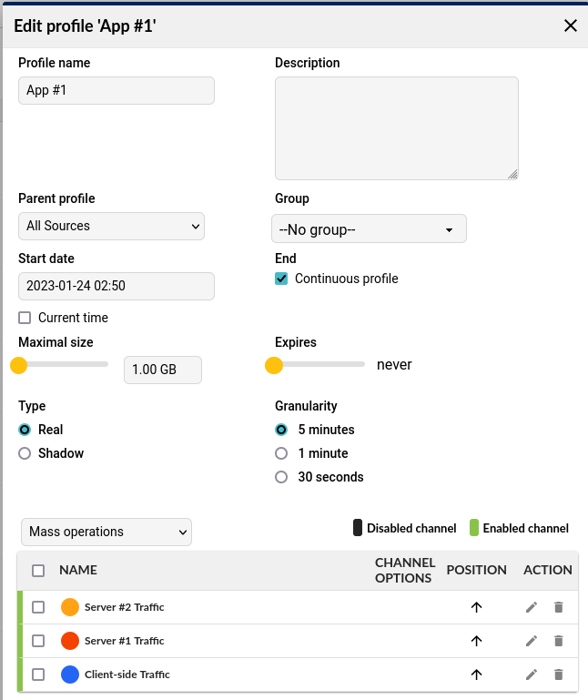Move Server #1 Traffic channel up
The image size is (588, 700).
[x=476, y=641]
